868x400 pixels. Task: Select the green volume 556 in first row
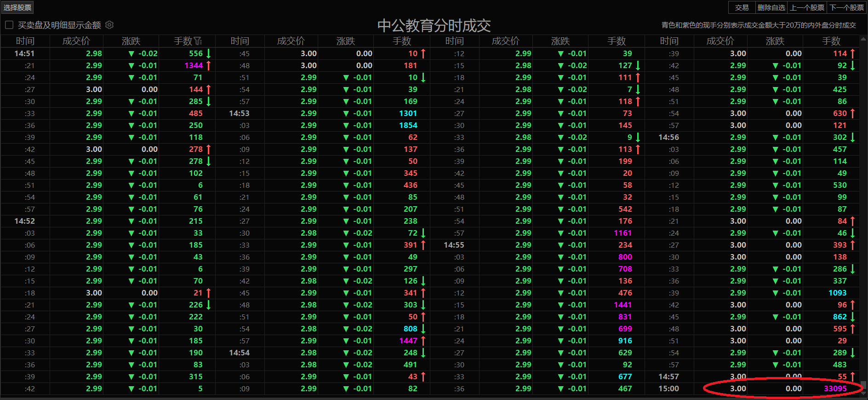[196, 53]
